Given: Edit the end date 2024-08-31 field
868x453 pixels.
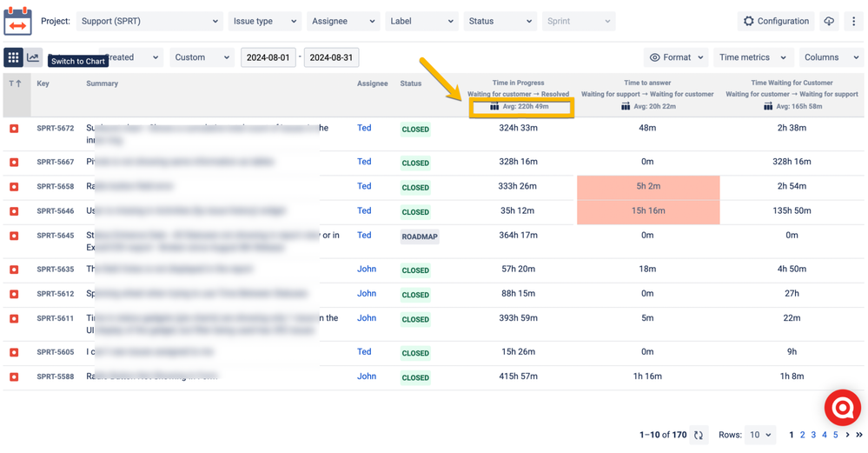Looking at the screenshot, I should coord(331,57).
